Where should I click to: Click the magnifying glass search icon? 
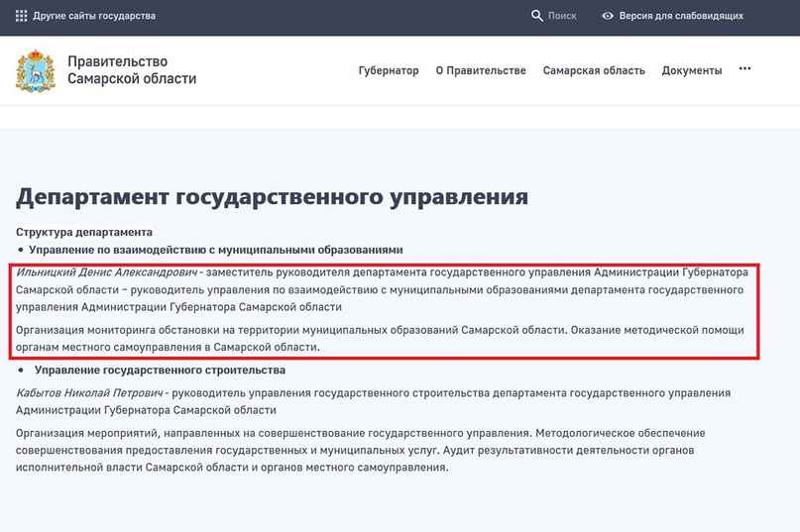point(537,16)
